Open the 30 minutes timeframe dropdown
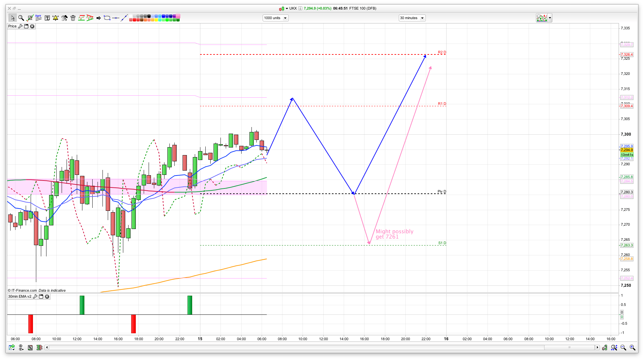The height and width of the screenshot is (360, 644). click(412, 18)
